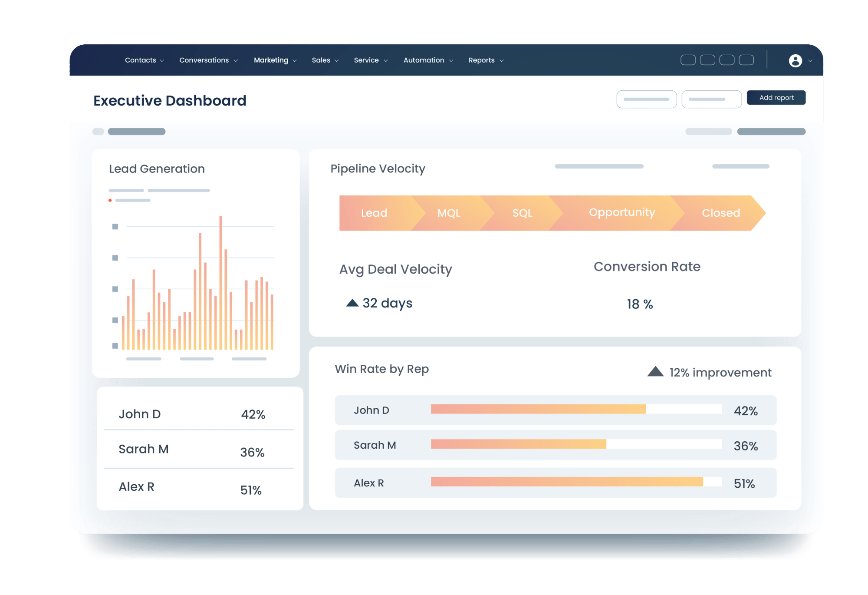Click Alex R win rate progress bar
868x595 pixels.
click(576, 482)
